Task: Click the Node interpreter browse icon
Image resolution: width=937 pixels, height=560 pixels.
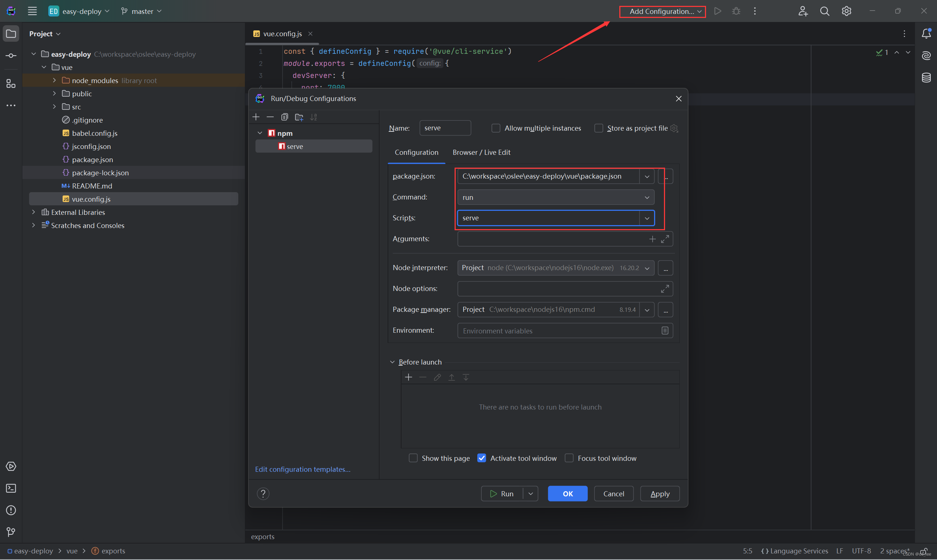Action: (x=666, y=267)
